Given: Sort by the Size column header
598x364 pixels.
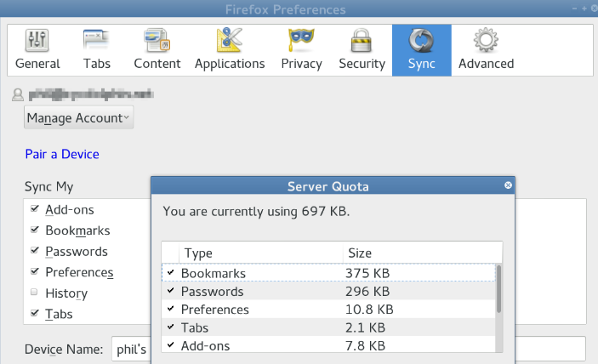Looking at the screenshot, I should [x=422, y=253].
